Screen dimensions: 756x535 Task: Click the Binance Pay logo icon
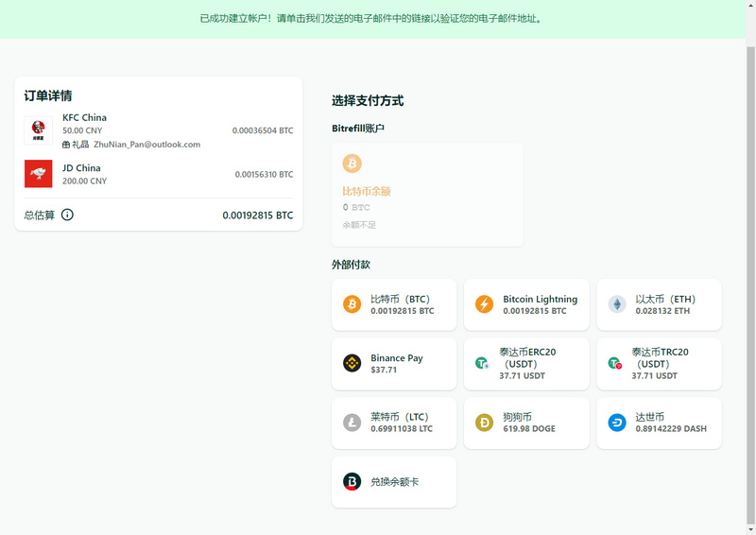point(352,363)
